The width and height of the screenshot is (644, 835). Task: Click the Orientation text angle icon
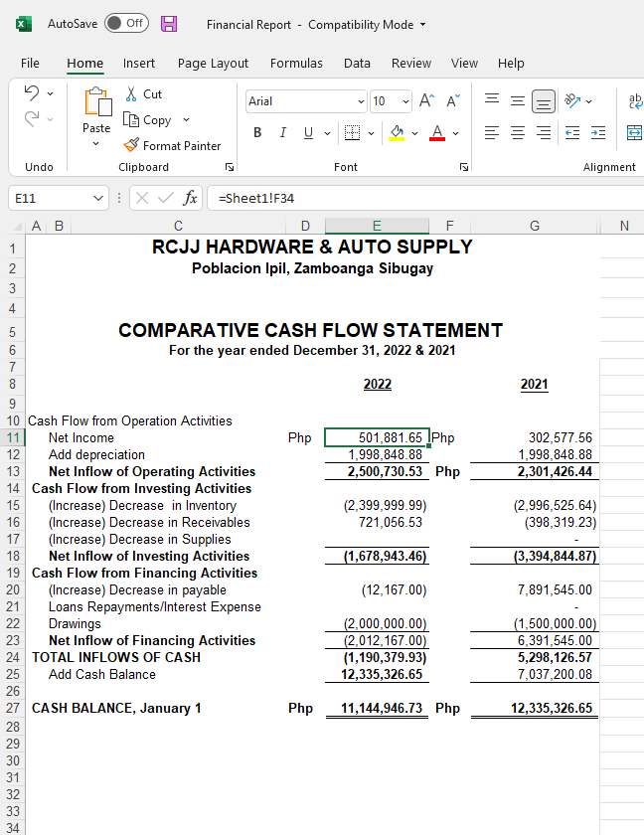click(572, 100)
